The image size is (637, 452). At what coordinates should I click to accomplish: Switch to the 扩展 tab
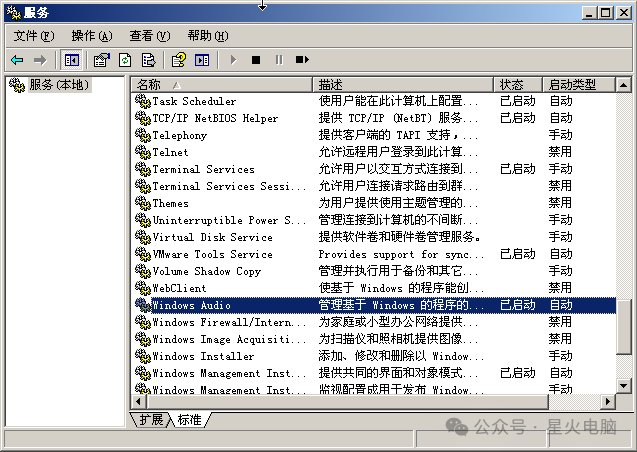pos(151,420)
